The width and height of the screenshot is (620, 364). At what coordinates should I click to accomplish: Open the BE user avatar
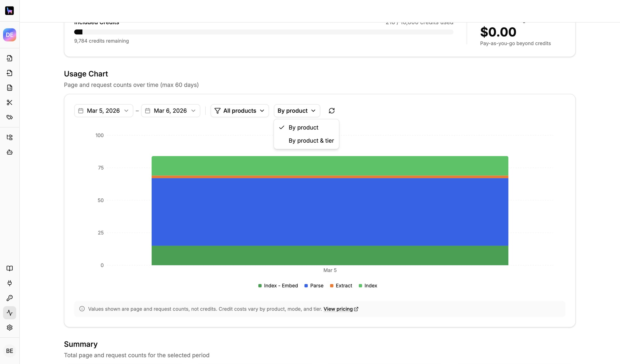(10, 351)
